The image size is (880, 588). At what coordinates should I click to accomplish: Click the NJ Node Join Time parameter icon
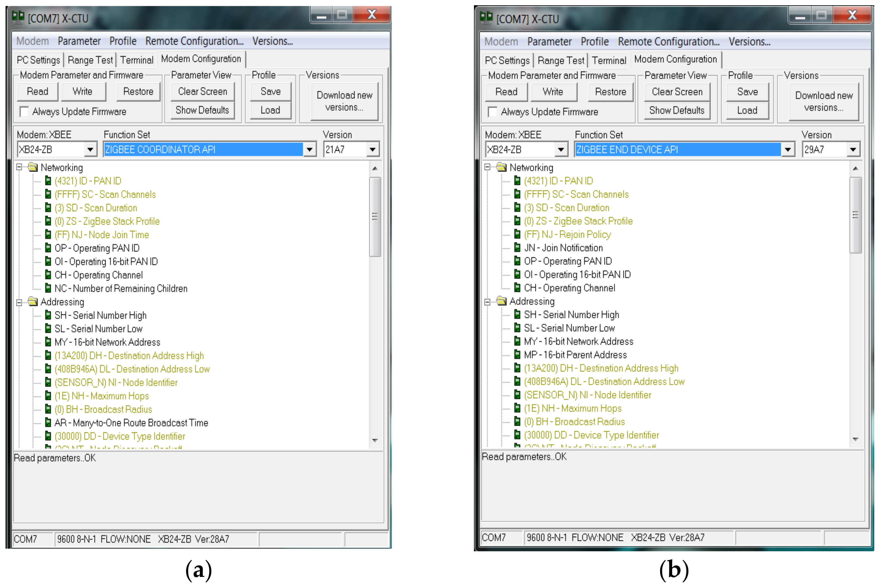coord(48,234)
